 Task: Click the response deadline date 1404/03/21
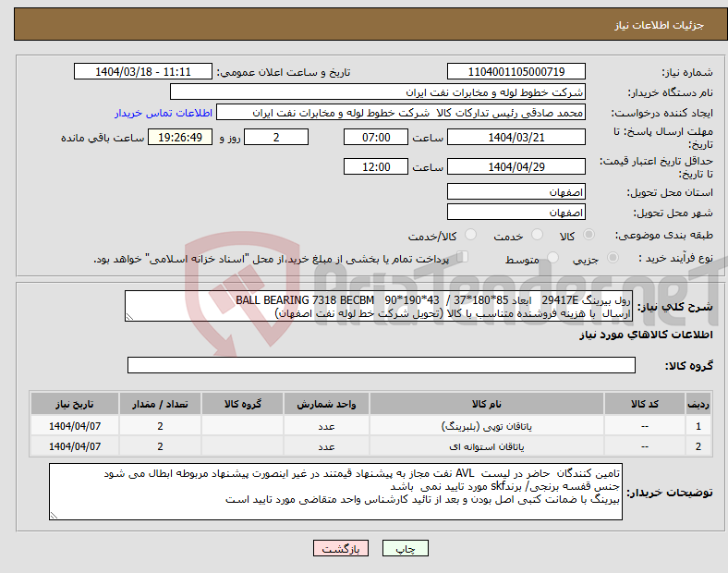point(516,137)
